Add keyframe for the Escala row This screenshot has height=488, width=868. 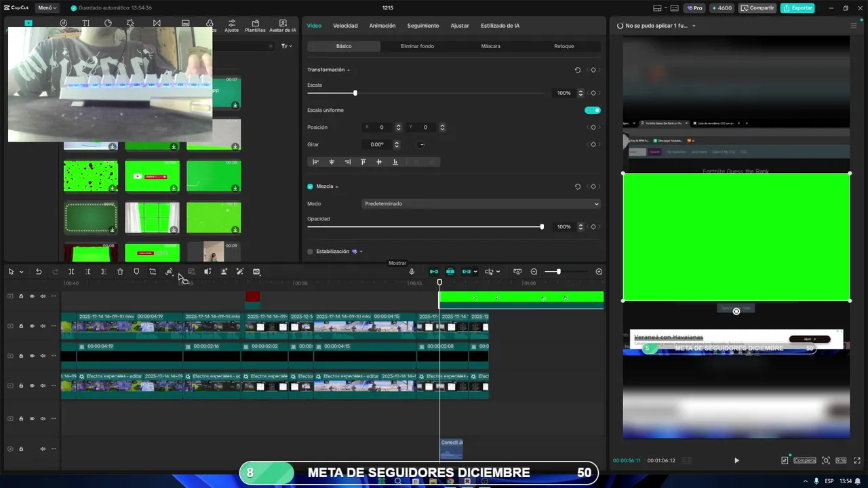tap(593, 93)
